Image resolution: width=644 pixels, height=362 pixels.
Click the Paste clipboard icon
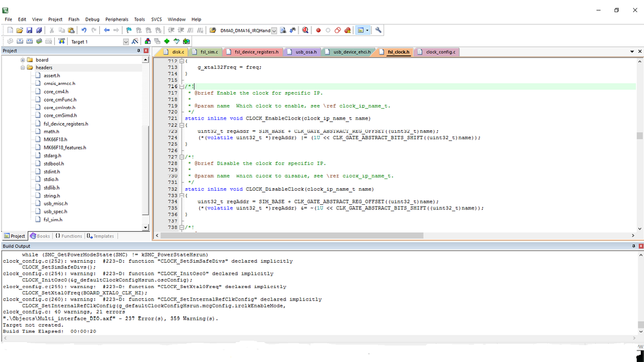(x=71, y=30)
